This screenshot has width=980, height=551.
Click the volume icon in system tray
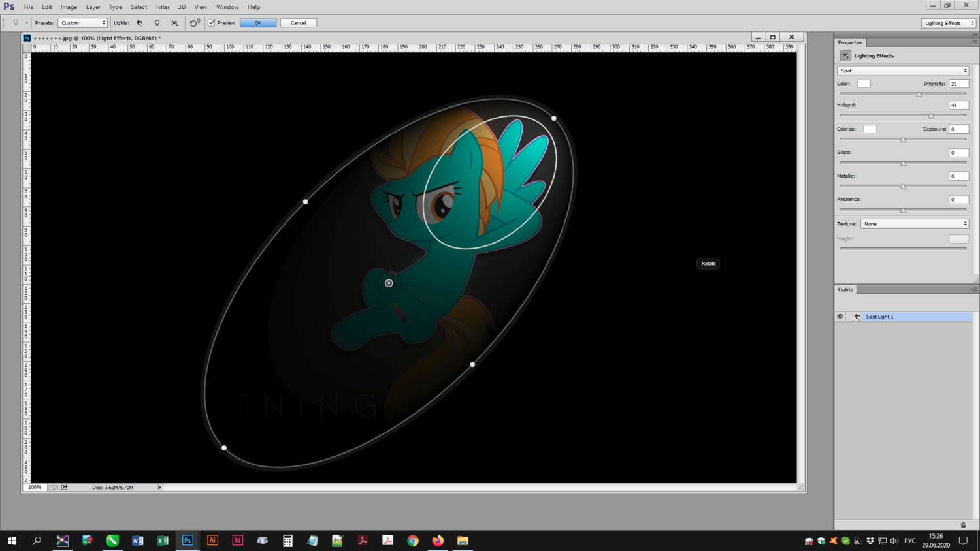(894, 541)
